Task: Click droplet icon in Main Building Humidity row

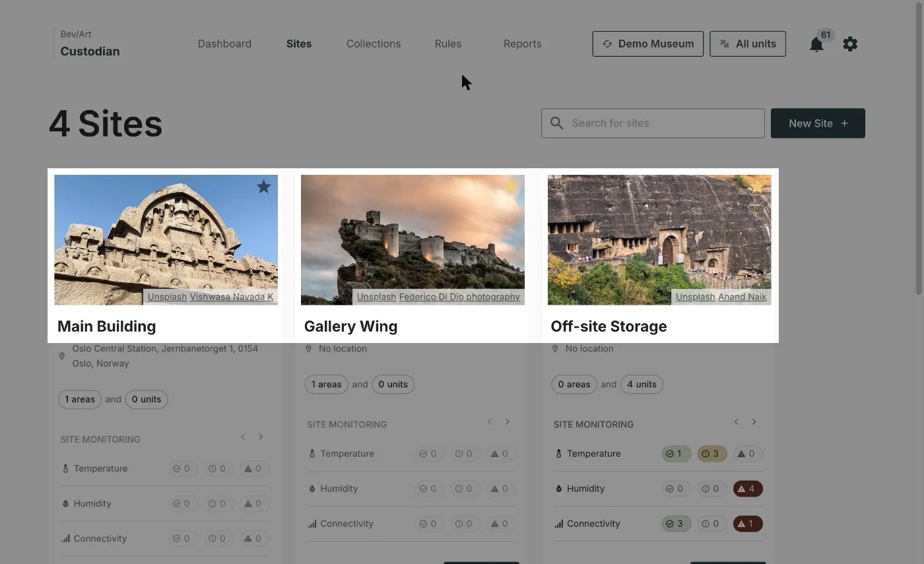Action: pyautogui.click(x=65, y=504)
